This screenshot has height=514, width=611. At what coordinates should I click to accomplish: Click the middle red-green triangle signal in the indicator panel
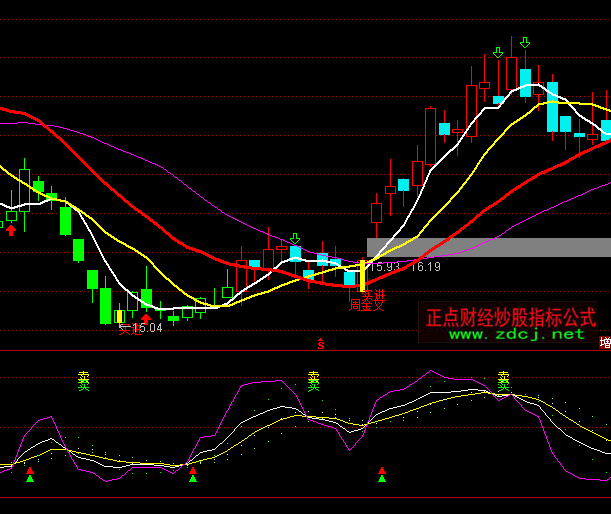coord(193,475)
